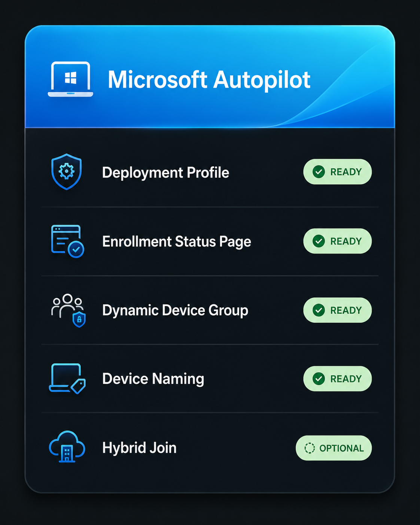Click the Microsoft Autopilot title
The image size is (420, 525).
point(209,80)
